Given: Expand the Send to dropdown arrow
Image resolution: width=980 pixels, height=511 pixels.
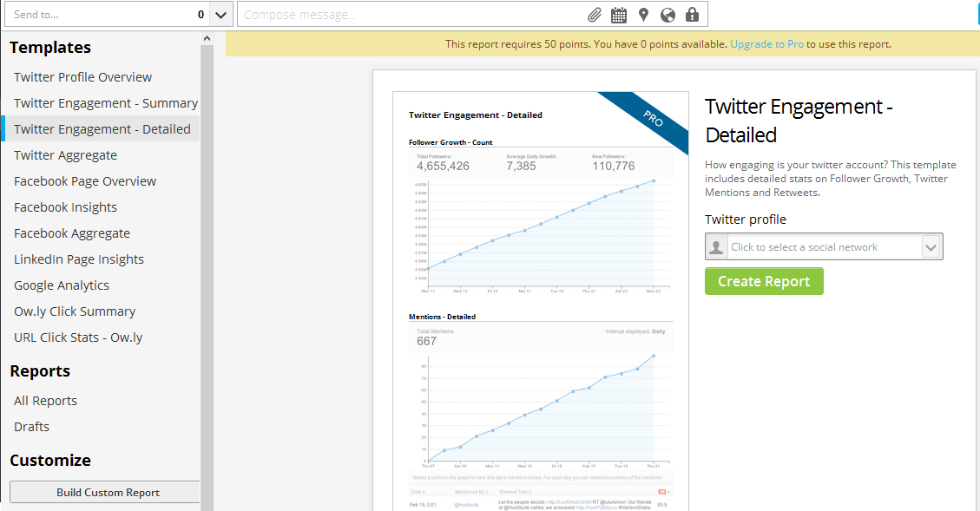Looking at the screenshot, I should point(220,15).
